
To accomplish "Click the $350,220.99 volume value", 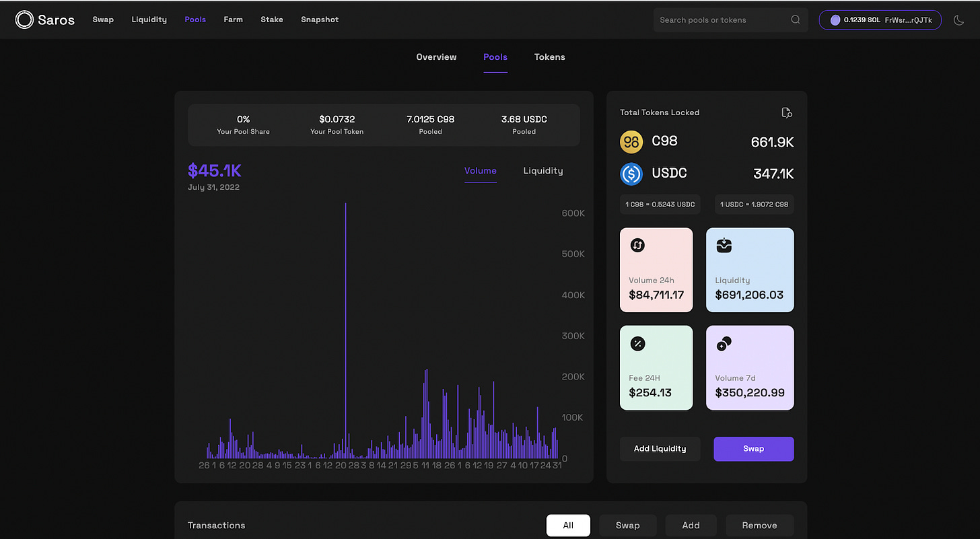I will click(750, 393).
